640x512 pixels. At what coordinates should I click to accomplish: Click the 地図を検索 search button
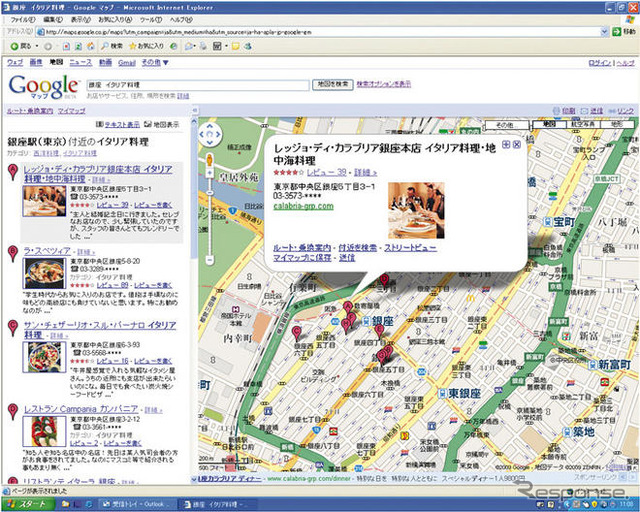tap(333, 84)
